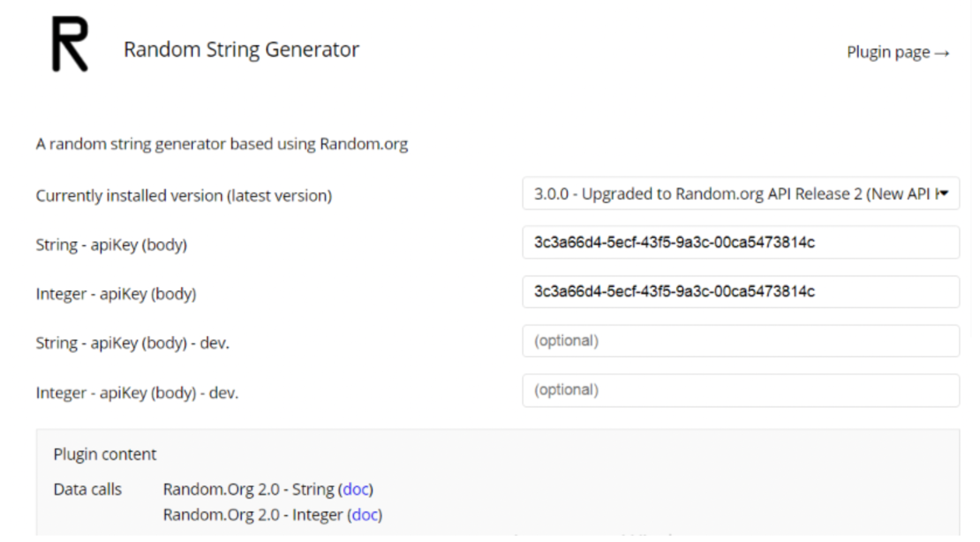Open the installed version dropdown
The image size is (980, 542).
tap(741, 193)
